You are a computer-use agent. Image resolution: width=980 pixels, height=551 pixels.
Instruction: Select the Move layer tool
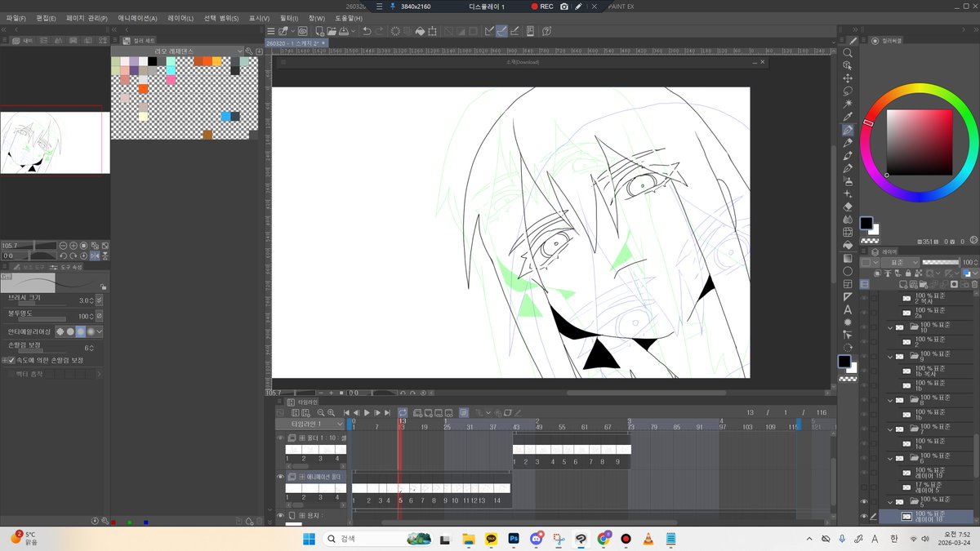848,78
